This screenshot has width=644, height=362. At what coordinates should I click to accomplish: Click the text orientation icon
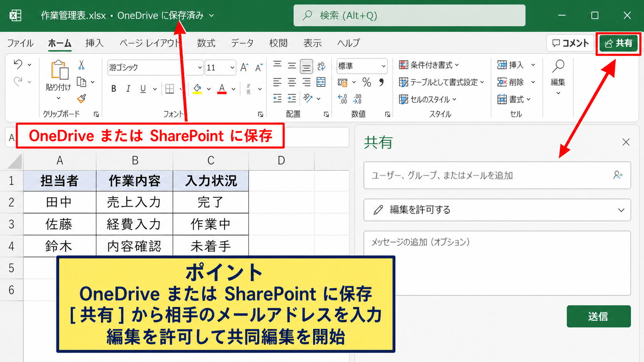point(308,98)
